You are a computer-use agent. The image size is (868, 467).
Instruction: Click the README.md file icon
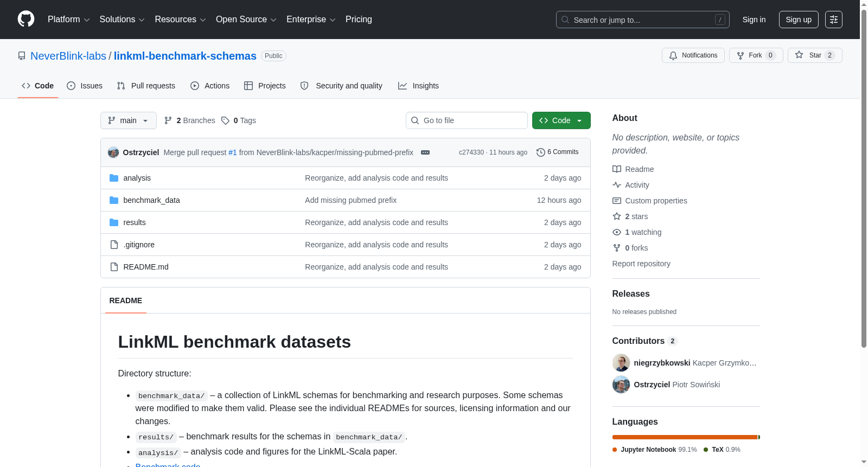point(114,267)
